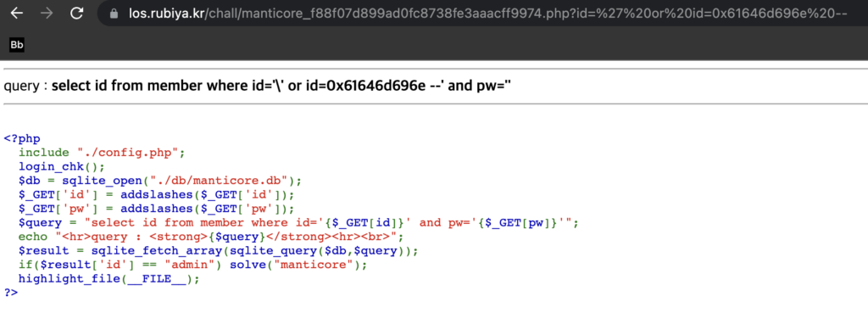Click the sqlite_open manticore.db line
Image resolution: width=868 pixels, height=313 pixels.
tap(160, 181)
